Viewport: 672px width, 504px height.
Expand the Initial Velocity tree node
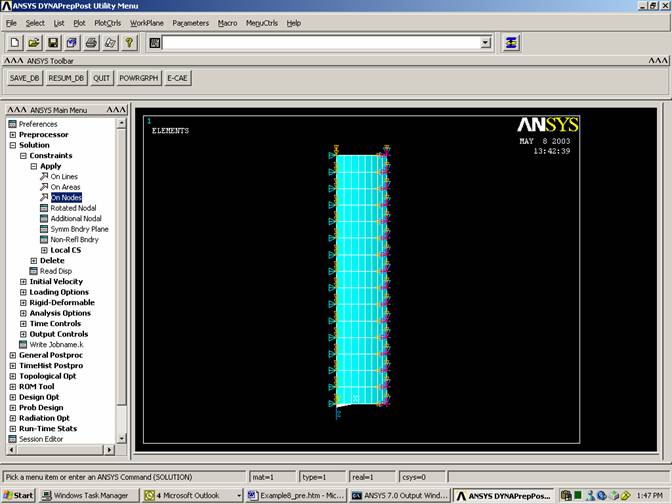23,282
